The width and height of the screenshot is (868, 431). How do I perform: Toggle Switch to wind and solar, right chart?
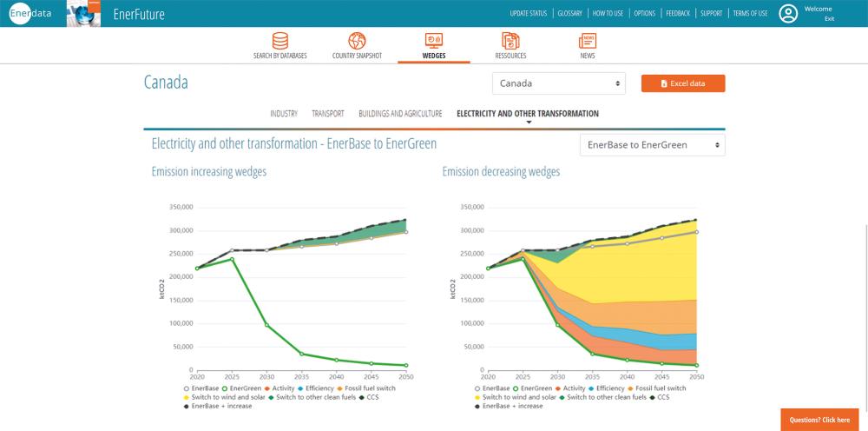click(x=515, y=397)
